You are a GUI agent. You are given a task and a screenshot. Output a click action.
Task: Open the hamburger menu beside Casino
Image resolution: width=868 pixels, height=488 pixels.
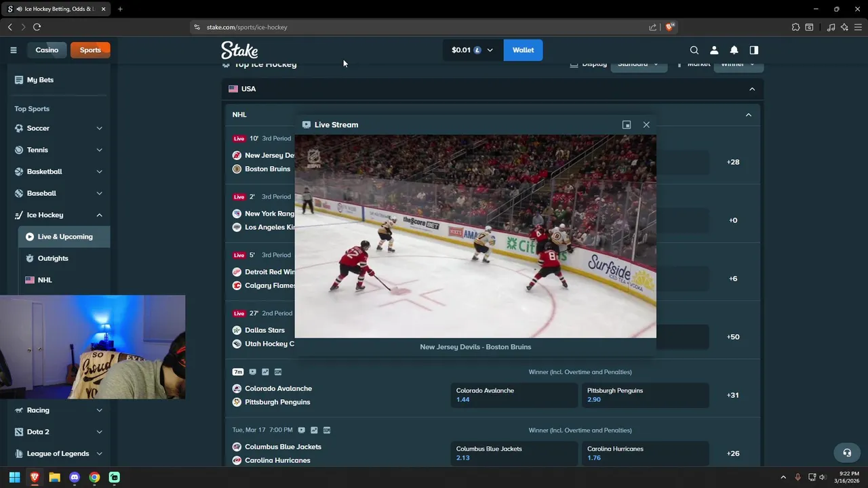13,50
